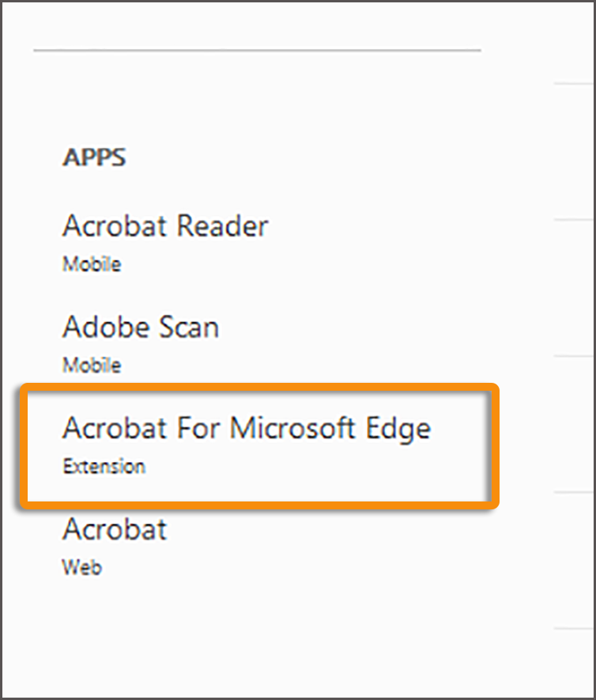Viewport: 596px width, 700px height.
Task: Click the highlighted Acrobat For Microsoft Edge entry
Action: (247, 429)
